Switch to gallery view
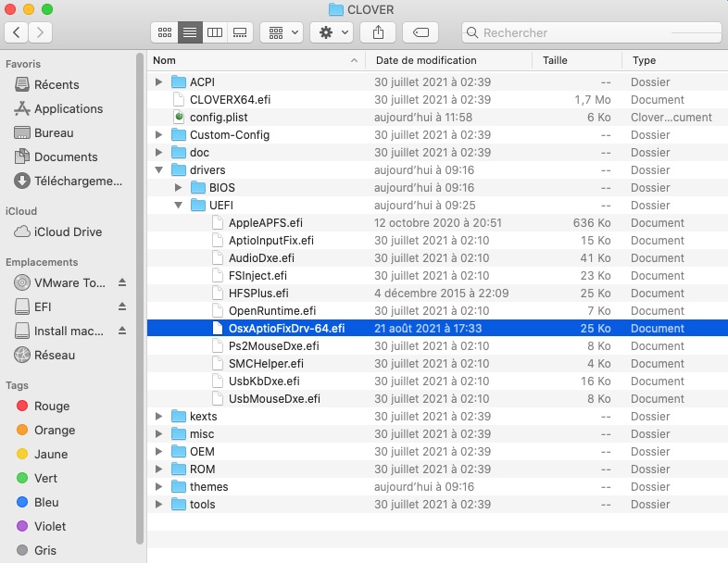This screenshot has height=563, width=728. point(240,32)
